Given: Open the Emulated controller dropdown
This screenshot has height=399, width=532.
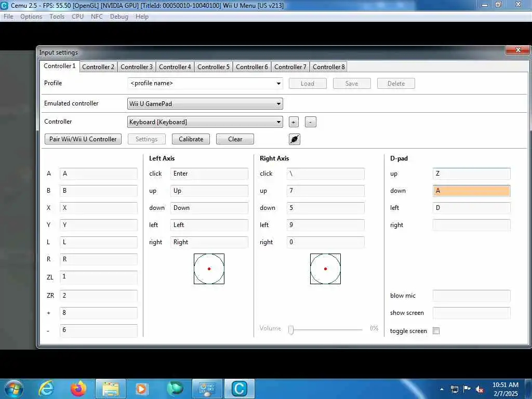Looking at the screenshot, I should pyautogui.click(x=205, y=104).
